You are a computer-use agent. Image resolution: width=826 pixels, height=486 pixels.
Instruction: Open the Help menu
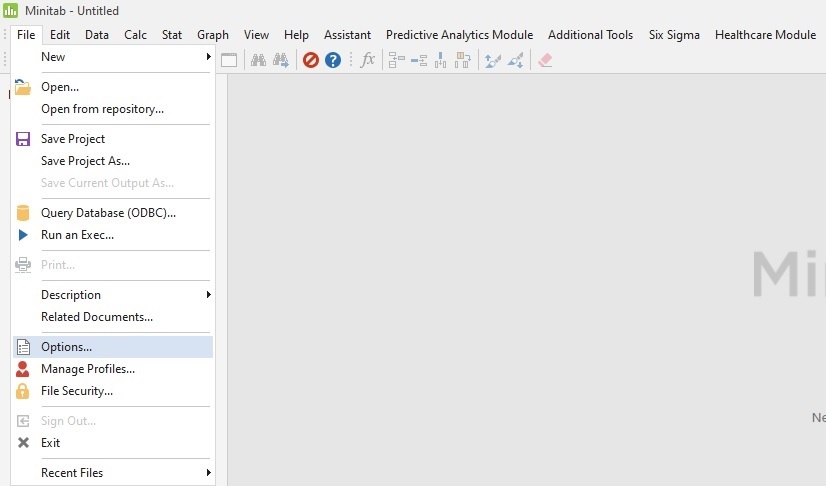point(296,35)
